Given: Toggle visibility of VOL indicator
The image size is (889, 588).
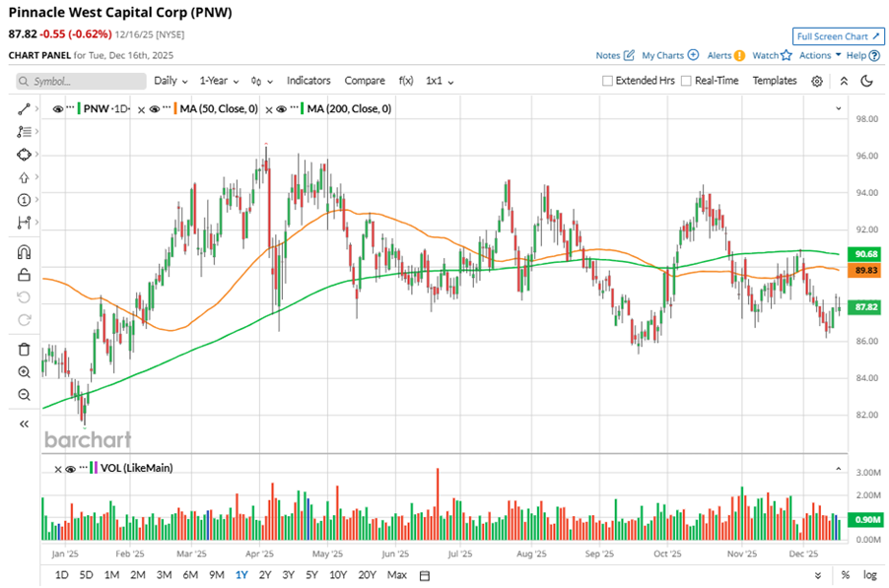Looking at the screenshot, I should 70,469.
